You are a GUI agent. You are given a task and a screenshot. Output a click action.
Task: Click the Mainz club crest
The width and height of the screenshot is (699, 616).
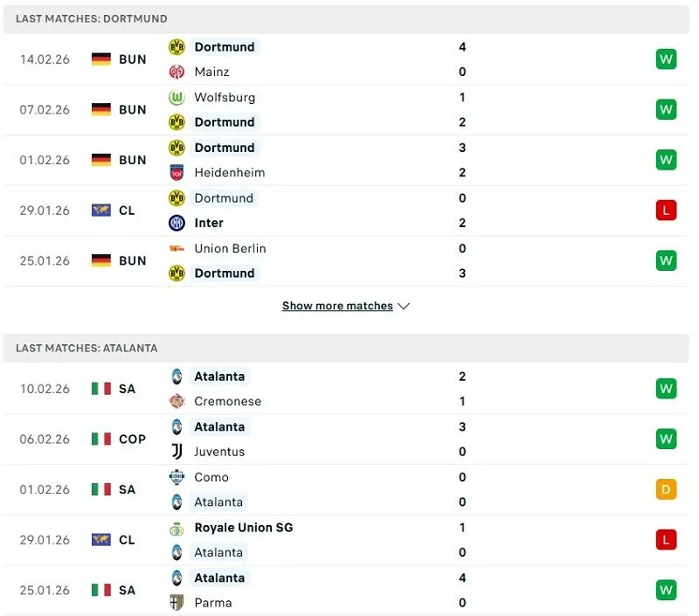click(x=176, y=72)
